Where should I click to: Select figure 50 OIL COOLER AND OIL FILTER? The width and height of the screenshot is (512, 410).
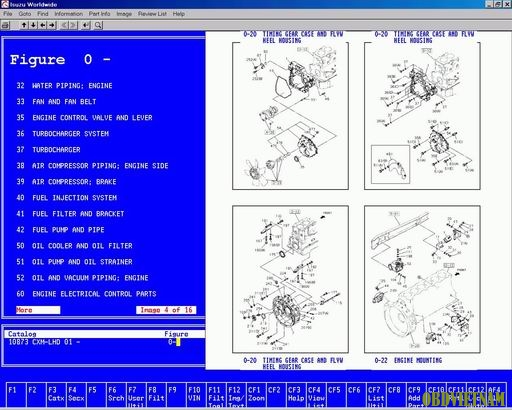(74, 246)
